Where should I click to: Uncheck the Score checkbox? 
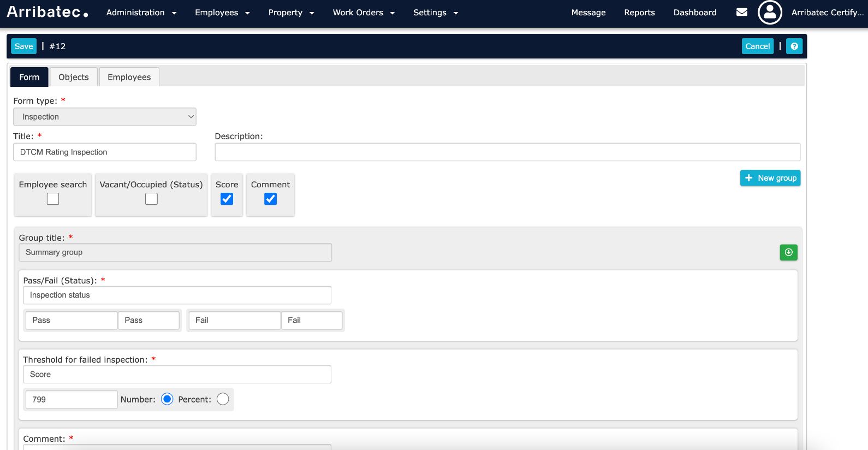pyautogui.click(x=227, y=199)
